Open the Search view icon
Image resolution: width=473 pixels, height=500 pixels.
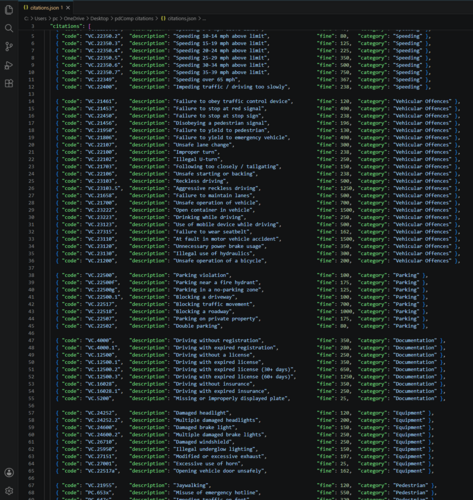point(9,28)
